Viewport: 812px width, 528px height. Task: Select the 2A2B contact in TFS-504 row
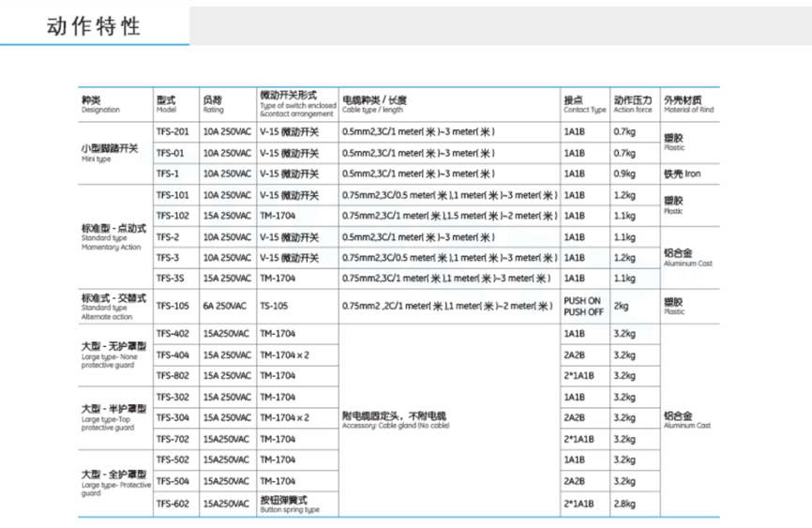click(x=574, y=481)
